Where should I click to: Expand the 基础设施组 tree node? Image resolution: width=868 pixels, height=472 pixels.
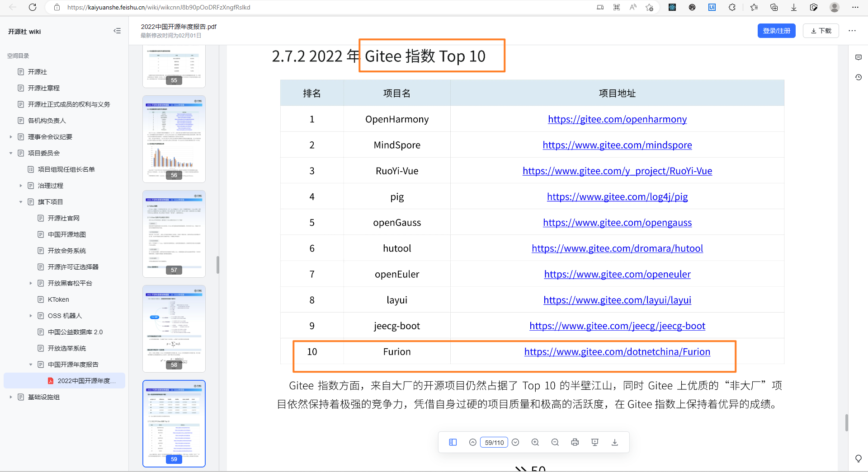tap(11, 397)
